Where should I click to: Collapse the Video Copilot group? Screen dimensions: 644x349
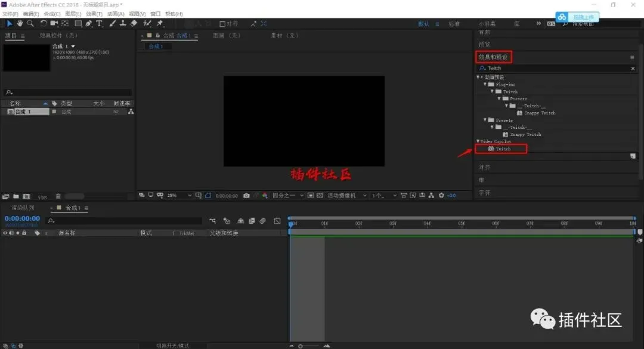coord(478,141)
